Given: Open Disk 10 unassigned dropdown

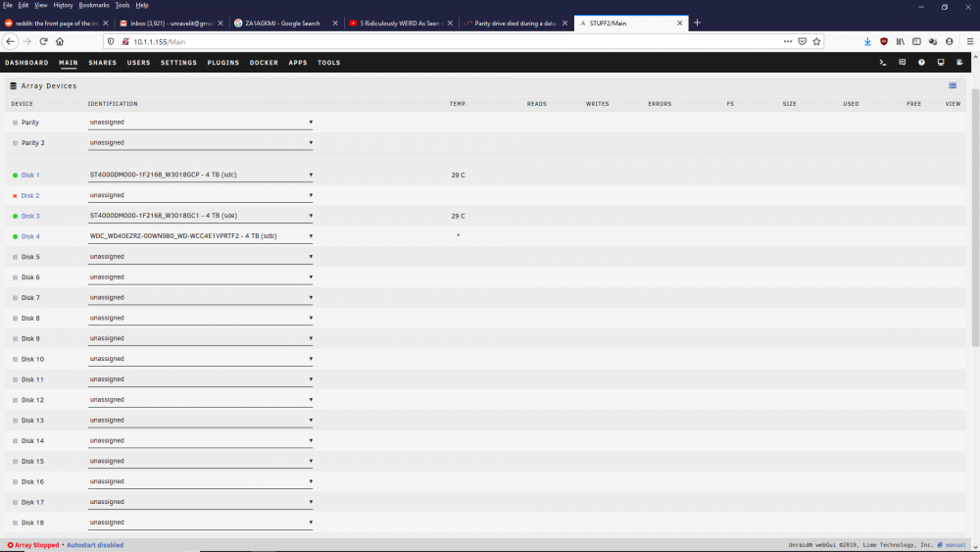Looking at the screenshot, I should [200, 359].
